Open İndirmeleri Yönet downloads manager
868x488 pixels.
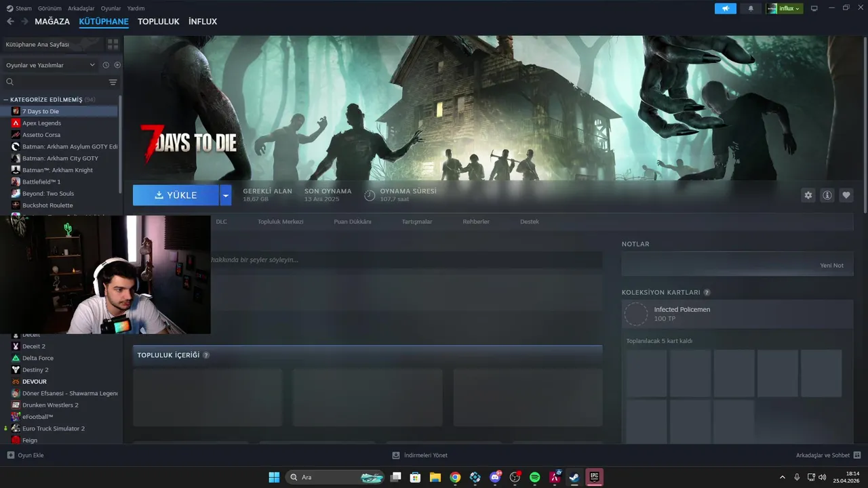point(420,455)
